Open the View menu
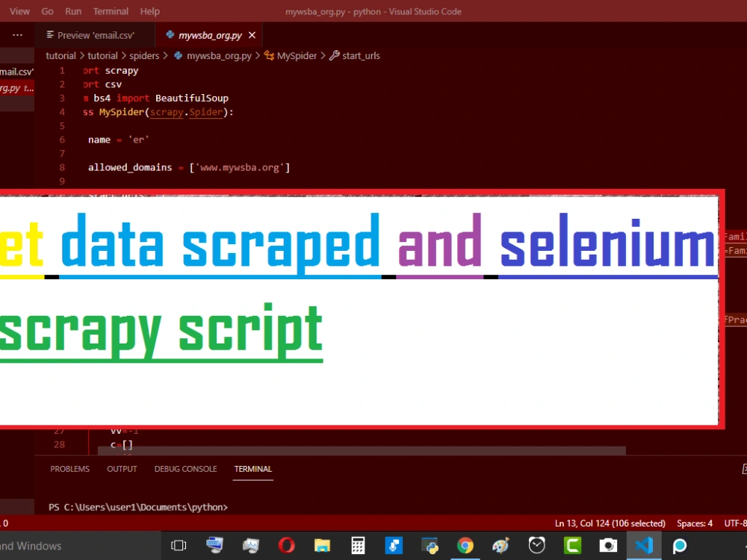The image size is (747, 560). coord(19,11)
